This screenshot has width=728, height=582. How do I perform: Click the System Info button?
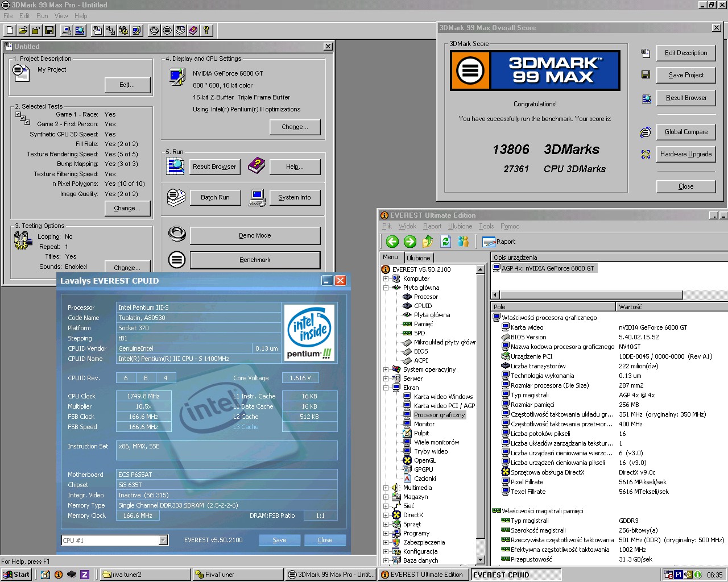(x=295, y=197)
